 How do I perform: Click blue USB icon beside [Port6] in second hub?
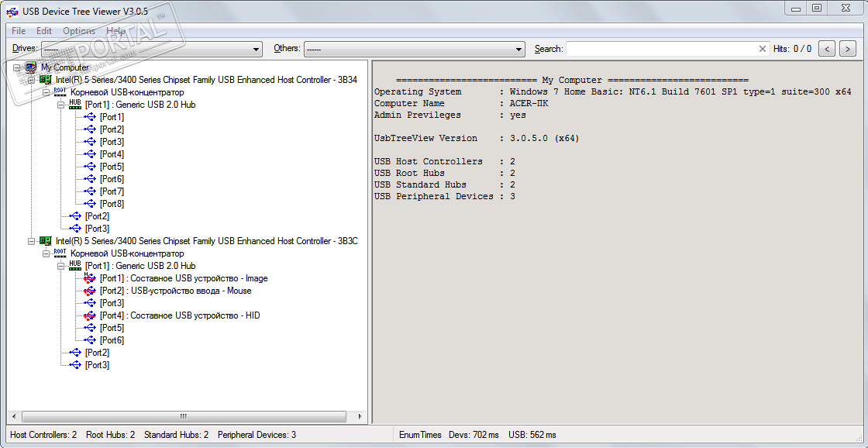pos(90,340)
